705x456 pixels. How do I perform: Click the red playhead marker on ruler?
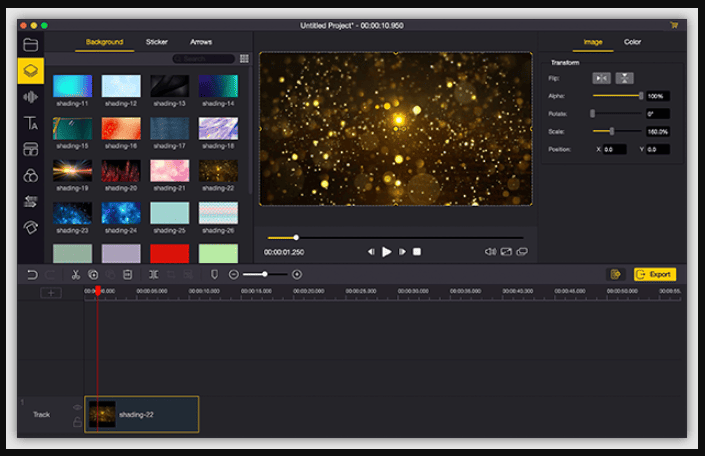[98, 291]
